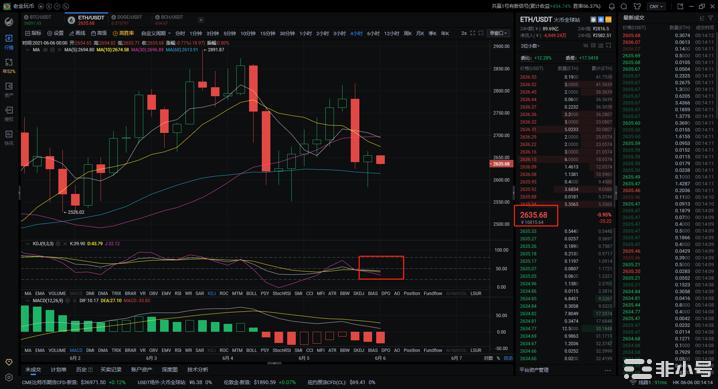Image resolution: width=718 pixels, height=389 pixels.
Task: Switch to the BCH/USDT tab
Action: 169,20
